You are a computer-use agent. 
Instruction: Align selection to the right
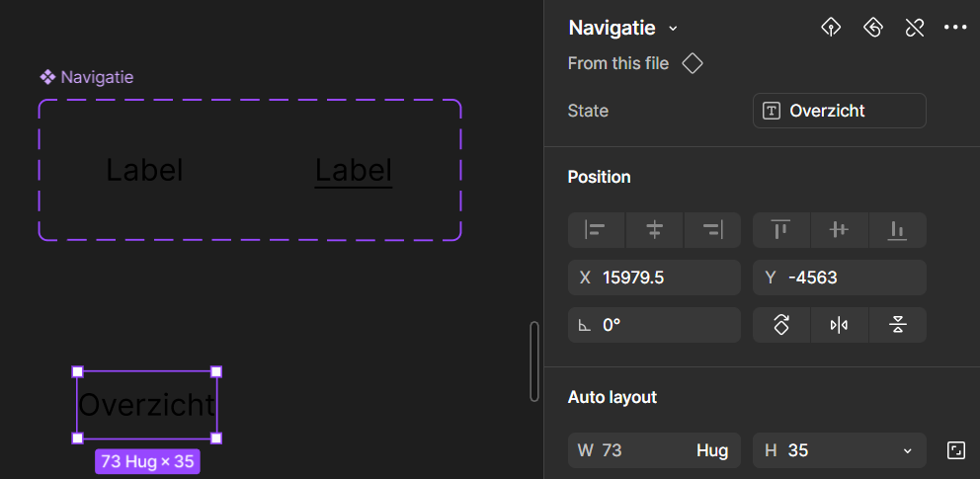click(712, 230)
